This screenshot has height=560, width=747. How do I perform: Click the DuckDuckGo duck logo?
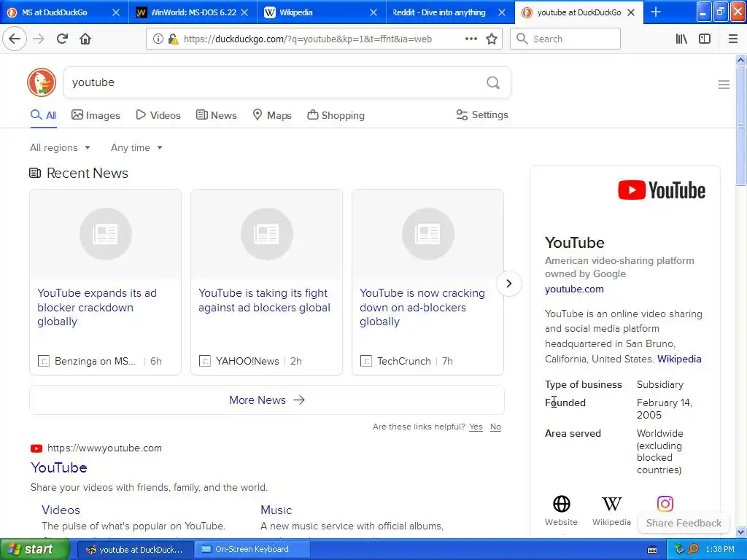[x=42, y=82]
